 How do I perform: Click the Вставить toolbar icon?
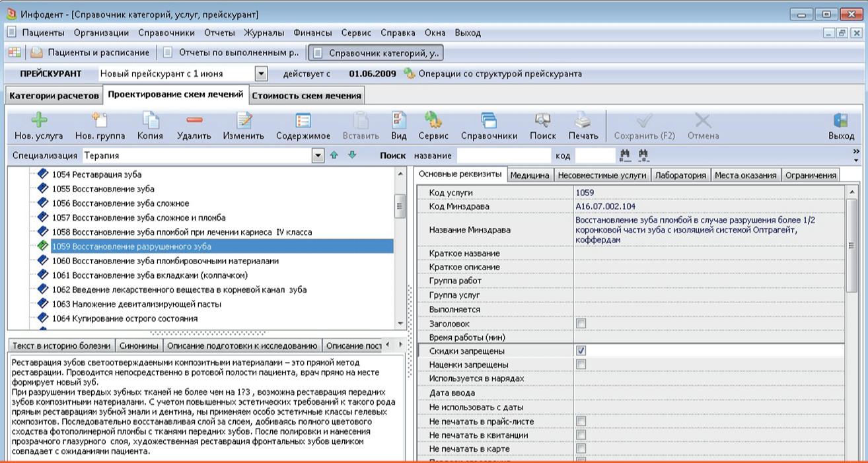(x=361, y=120)
